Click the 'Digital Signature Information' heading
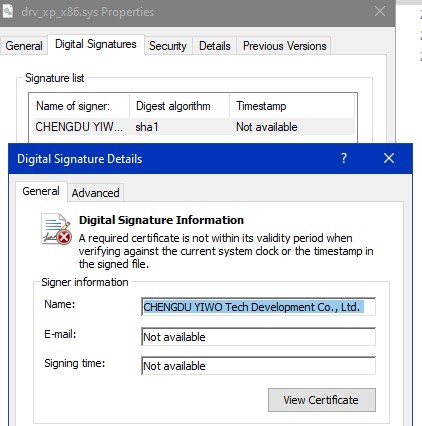Image resolution: width=422 pixels, height=426 pixels. pos(161,220)
